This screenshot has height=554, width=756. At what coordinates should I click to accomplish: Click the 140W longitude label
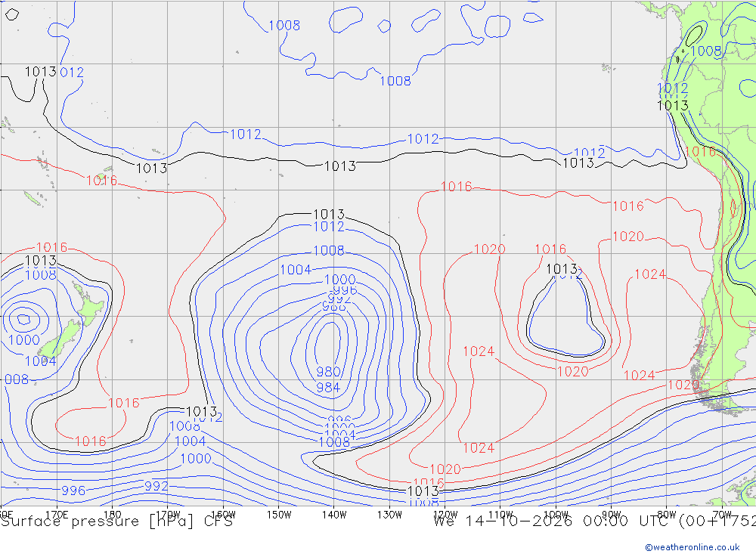[x=334, y=515]
